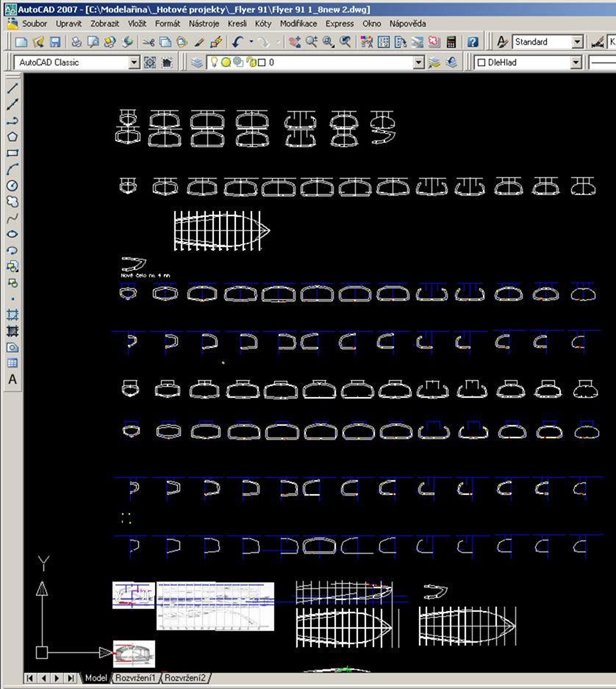The width and height of the screenshot is (616, 689).
Task: Click the Save diskette icon
Action: click(x=55, y=43)
